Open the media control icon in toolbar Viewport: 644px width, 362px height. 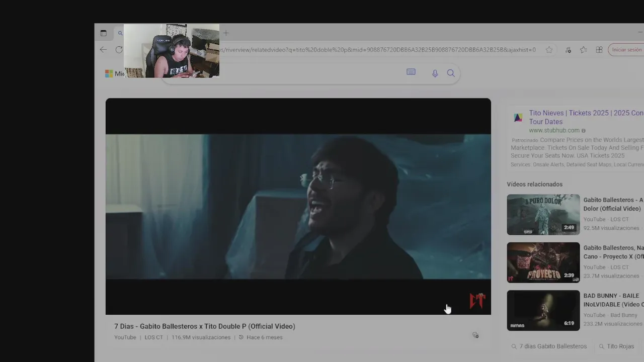(568, 50)
